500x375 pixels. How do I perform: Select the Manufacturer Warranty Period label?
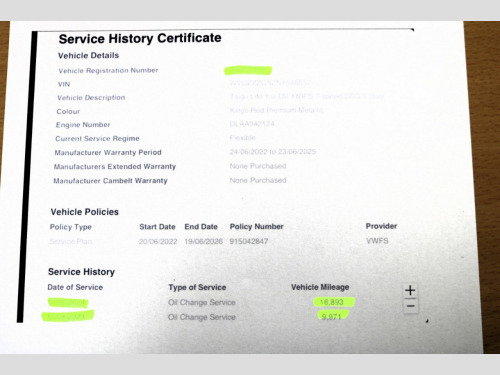108,152
